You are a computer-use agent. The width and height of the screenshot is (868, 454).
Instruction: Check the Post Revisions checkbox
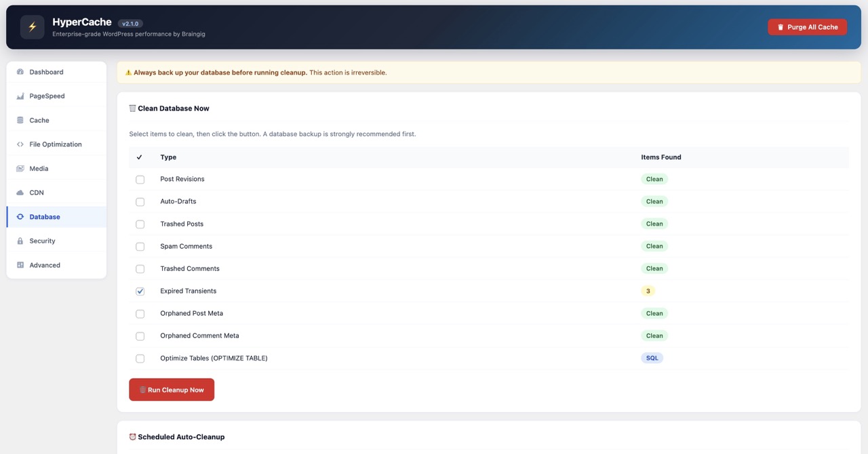tap(140, 180)
